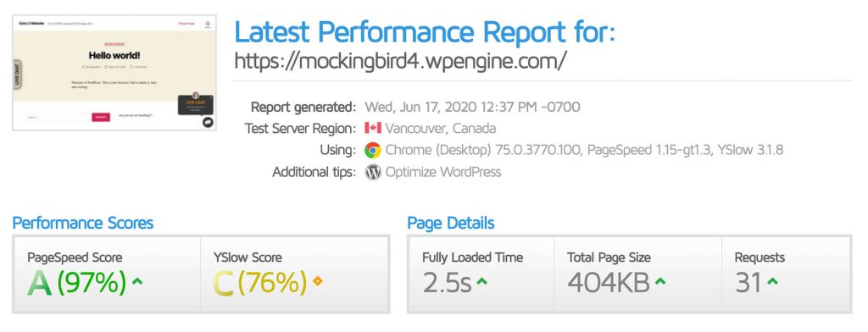Click the PageSpeed Score A (97%) grade
The height and width of the screenshot is (332, 868).
click(77, 283)
